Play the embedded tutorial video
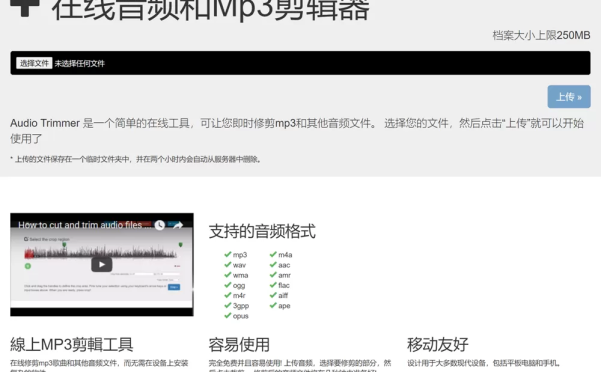The width and height of the screenshot is (601, 372). coord(102,264)
